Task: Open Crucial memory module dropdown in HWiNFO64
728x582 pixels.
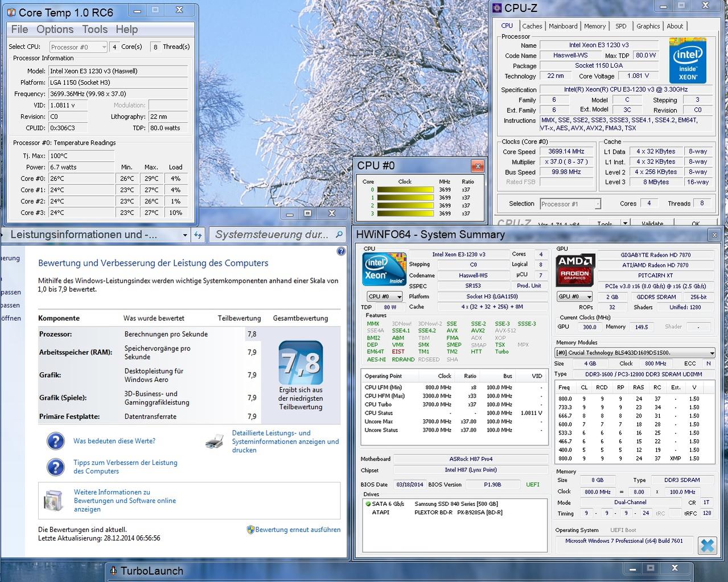Action: (x=635, y=353)
